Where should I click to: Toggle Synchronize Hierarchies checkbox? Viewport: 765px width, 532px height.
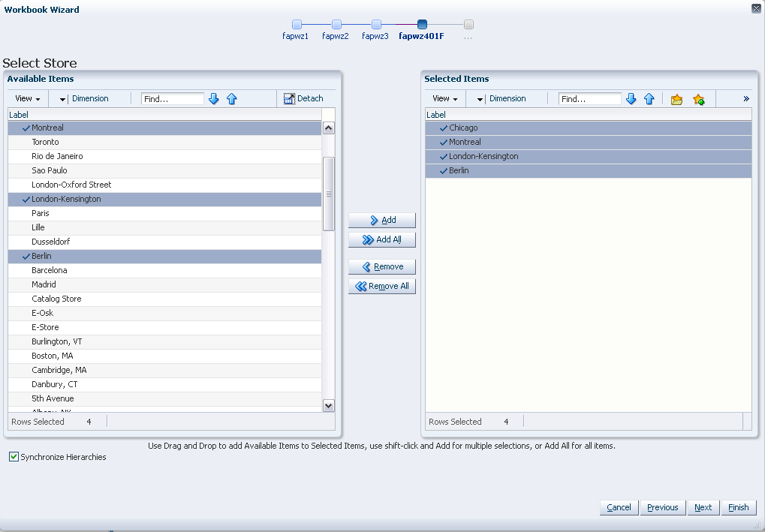click(14, 457)
